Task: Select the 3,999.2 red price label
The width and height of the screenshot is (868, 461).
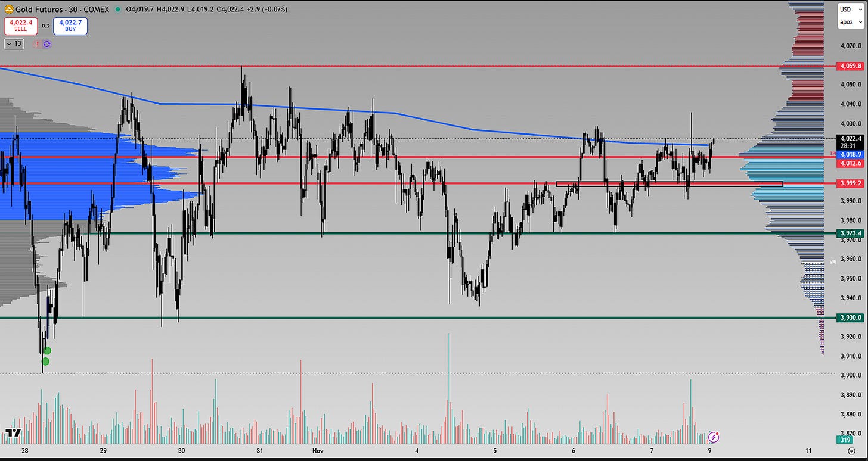Action: tap(850, 183)
